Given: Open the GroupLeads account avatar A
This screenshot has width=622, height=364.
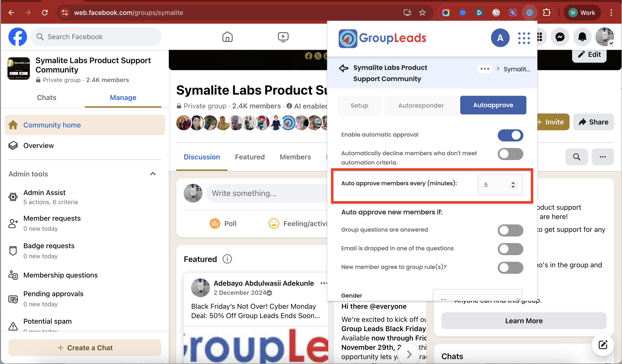Looking at the screenshot, I should 500,38.
